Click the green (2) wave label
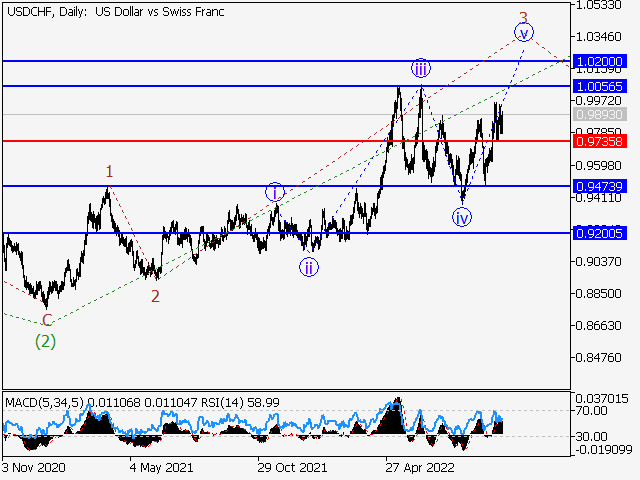This screenshot has height=480, width=640. (x=45, y=341)
